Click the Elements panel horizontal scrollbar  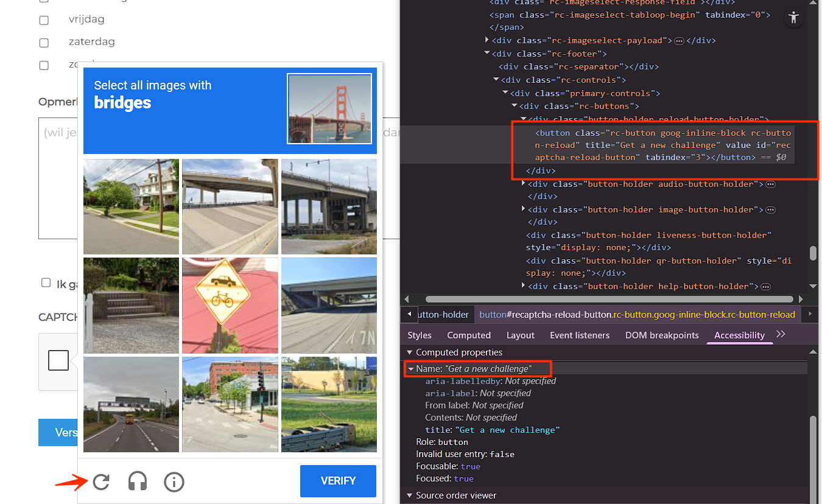pyautogui.click(x=609, y=299)
